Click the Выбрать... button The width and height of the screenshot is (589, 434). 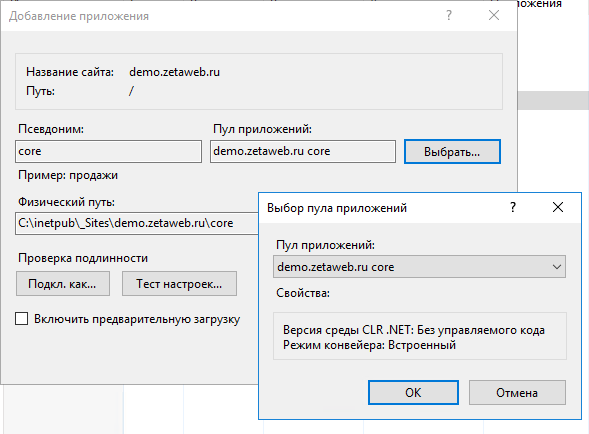pyautogui.click(x=452, y=151)
